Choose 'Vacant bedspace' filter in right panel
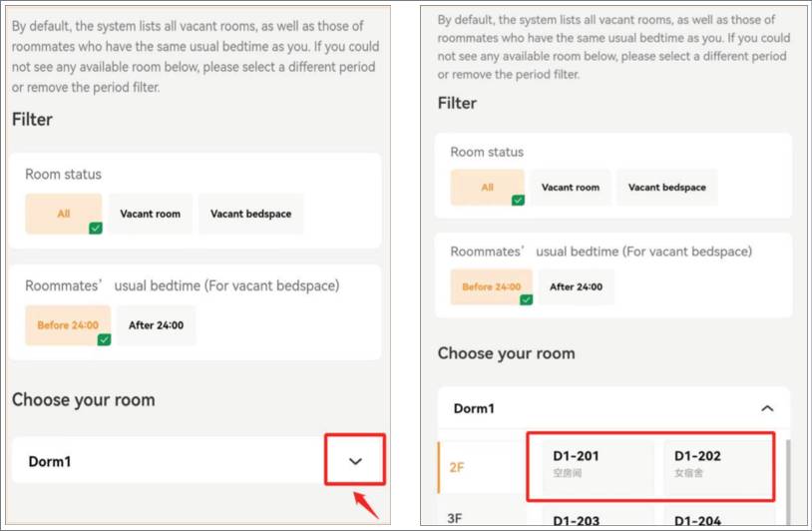Screen dimensions: 812x531 coord(667,187)
